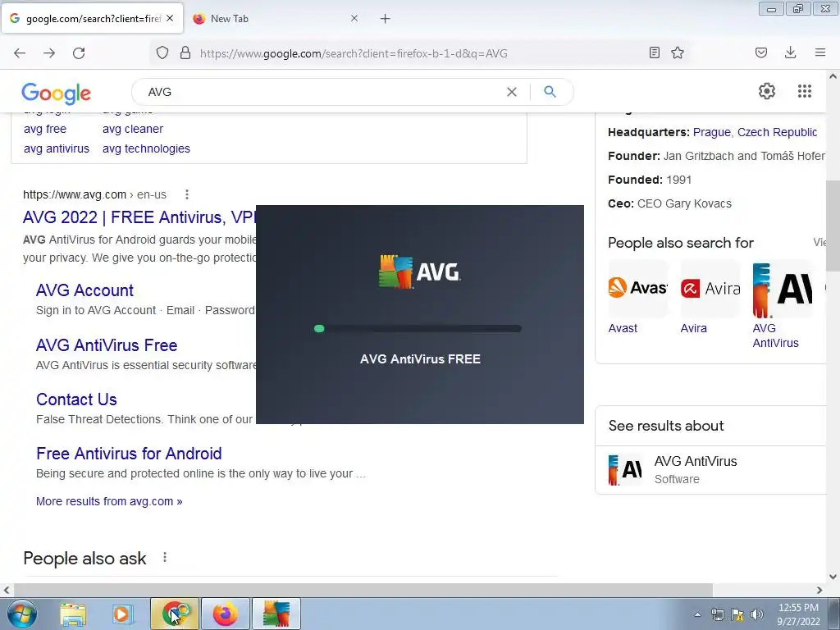This screenshot has height=630, width=840.
Task: Click 'CEO Gary Kovacs' text
Action: [x=684, y=203]
